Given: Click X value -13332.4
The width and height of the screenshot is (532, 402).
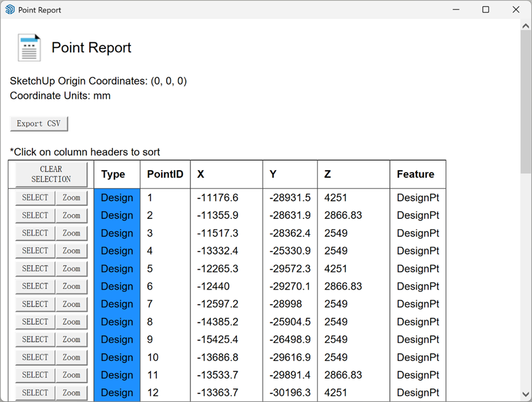Looking at the screenshot, I should (x=218, y=251).
